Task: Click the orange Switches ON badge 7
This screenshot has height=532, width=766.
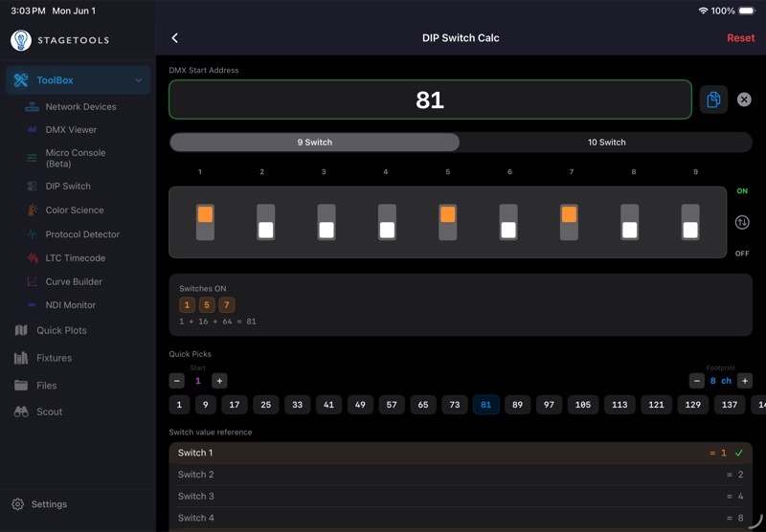Action: [x=227, y=305]
